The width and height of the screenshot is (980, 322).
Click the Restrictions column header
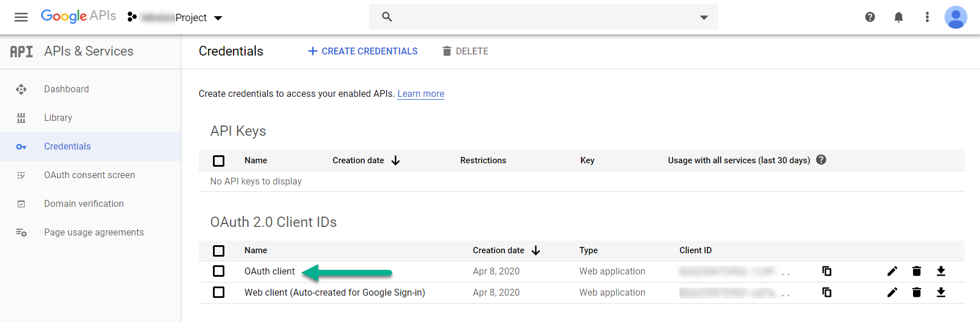point(483,160)
